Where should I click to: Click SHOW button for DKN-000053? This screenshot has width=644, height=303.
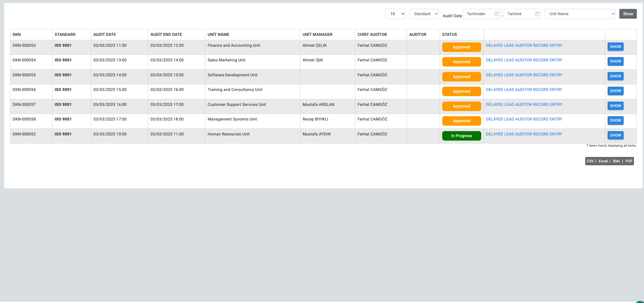(x=615, y=47)
